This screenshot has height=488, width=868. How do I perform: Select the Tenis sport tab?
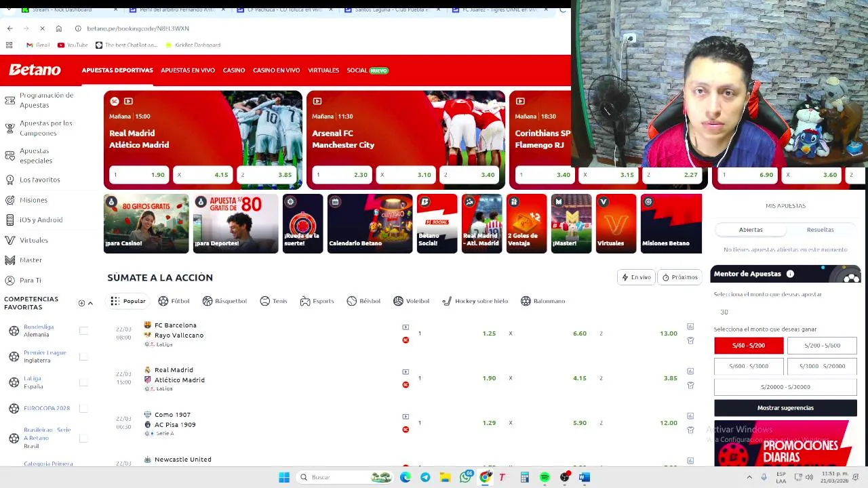coord(273,301)
